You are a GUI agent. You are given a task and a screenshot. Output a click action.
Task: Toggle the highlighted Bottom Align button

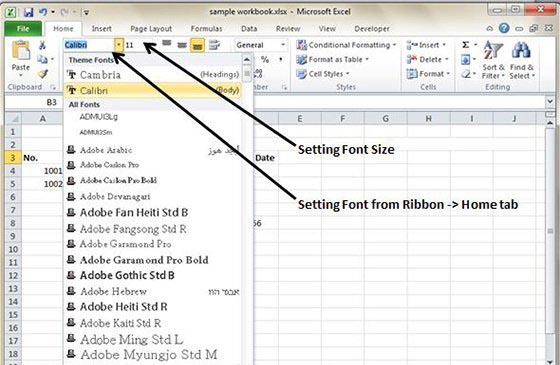coord(197,45)
